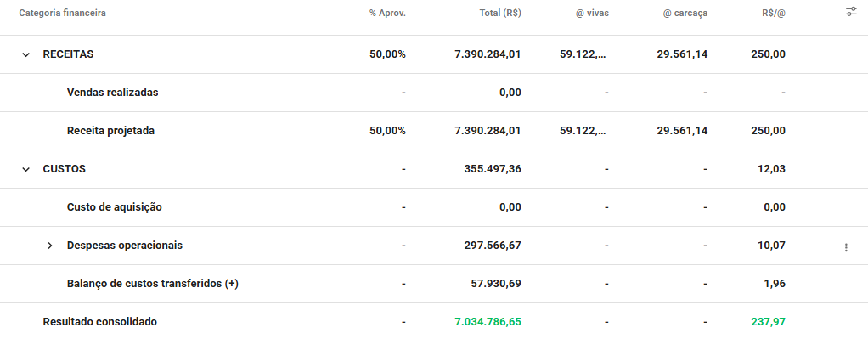The width and height of the screenshot is (868, 339).
Task: Click the value 10,07
Action: 771,246
